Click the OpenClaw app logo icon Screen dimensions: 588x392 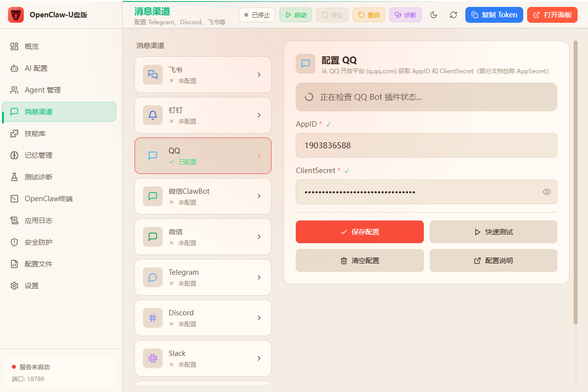coord(16,15)
